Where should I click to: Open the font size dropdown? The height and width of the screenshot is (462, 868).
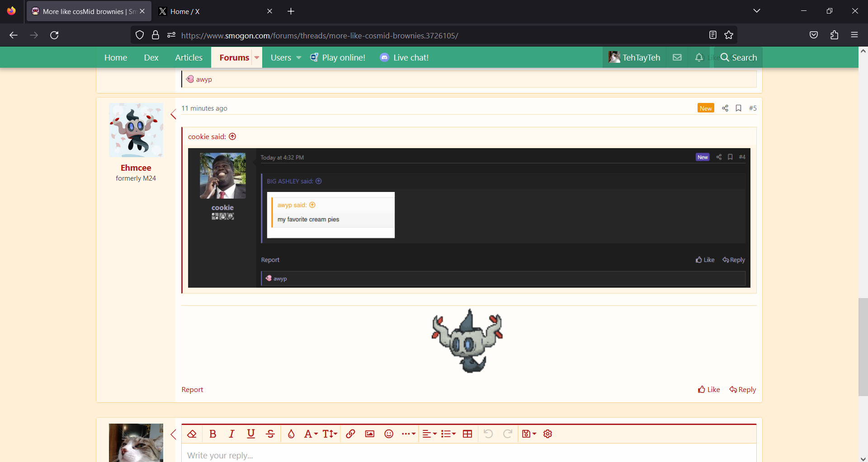point(330,434)
